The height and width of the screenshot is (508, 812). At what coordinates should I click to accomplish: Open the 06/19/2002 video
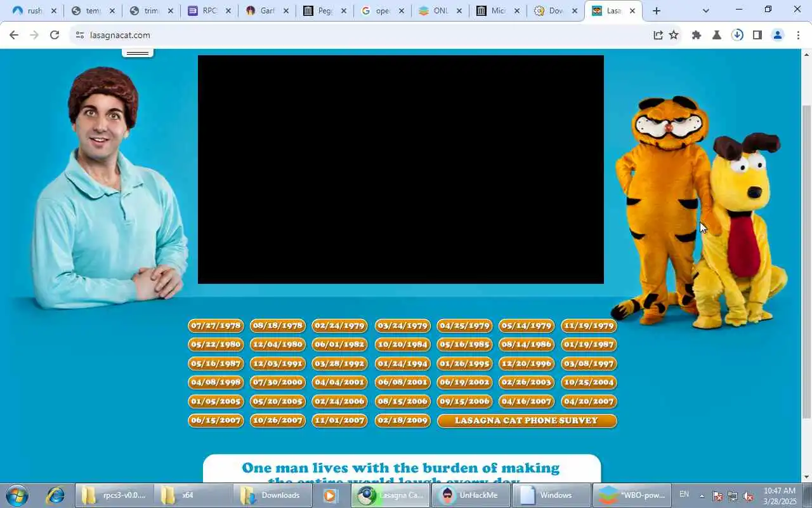point(464,382)
